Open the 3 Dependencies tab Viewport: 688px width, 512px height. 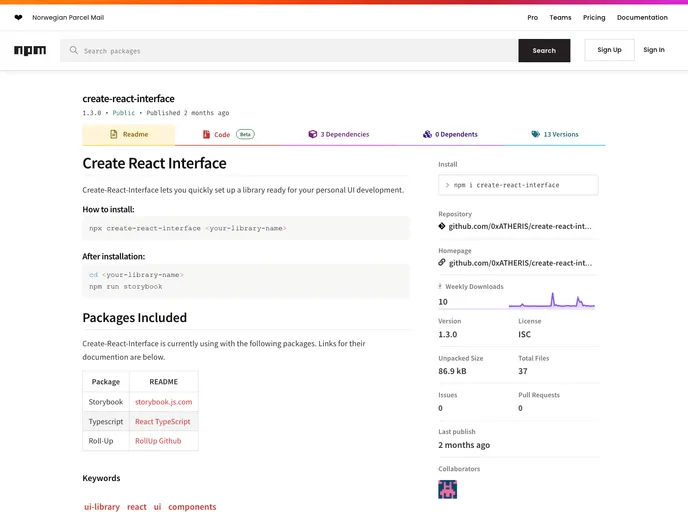click(338, 134)
